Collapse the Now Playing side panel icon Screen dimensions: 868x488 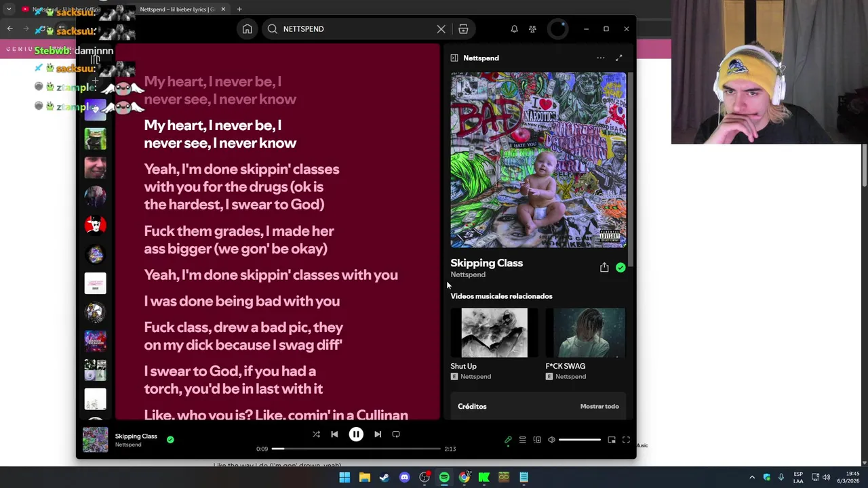[x=454, y=58]
